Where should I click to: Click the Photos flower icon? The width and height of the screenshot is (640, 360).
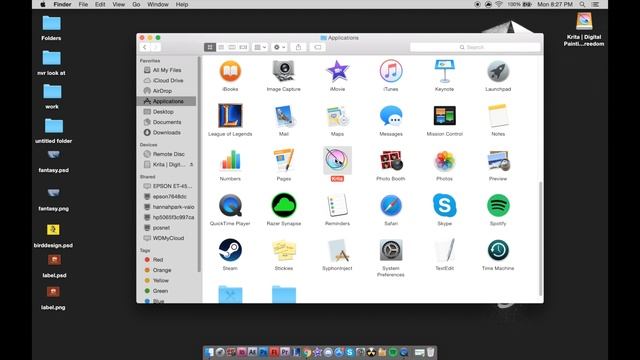444,160
